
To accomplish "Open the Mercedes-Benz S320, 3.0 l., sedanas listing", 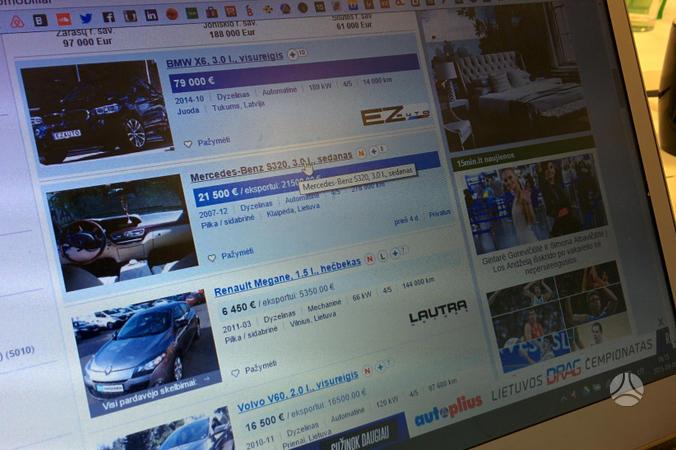I will coord(271,166).
